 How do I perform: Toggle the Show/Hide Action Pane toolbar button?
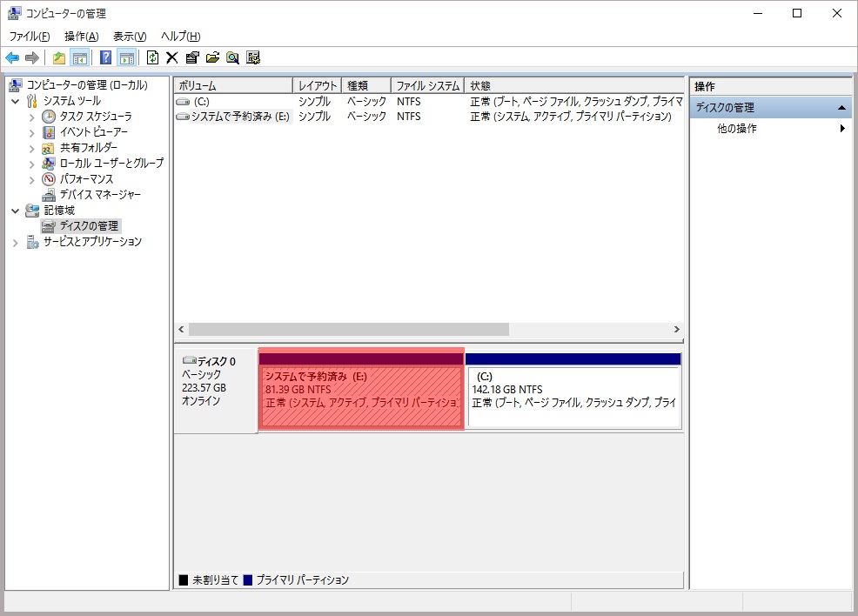click(127, 57)
